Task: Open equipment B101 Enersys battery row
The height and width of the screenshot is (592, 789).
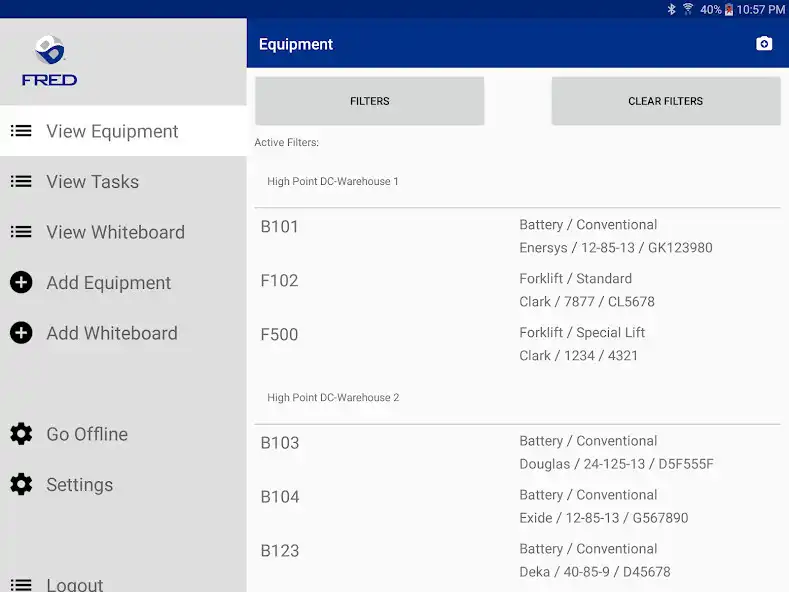Action: pos(517,236)
